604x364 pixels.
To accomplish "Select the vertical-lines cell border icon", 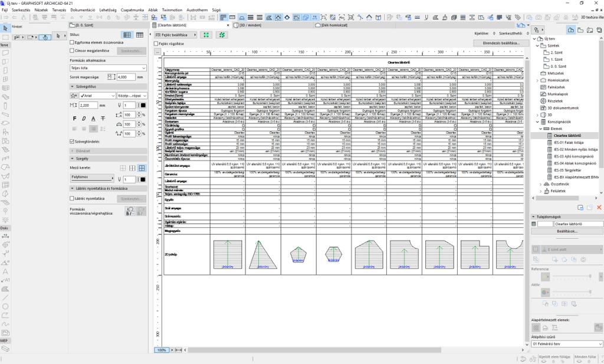I will point(132,168).
